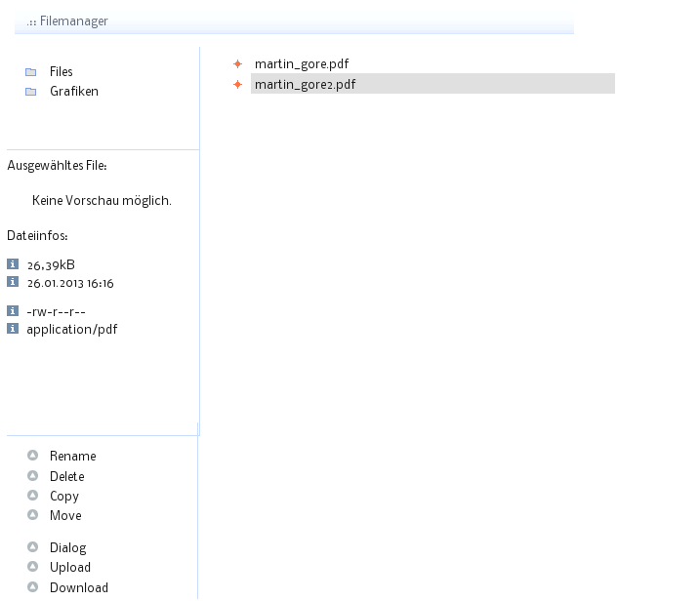Click the folder icon beside Grafiken
The width and height of the screenshot is (700, 601).
[31, 92]
